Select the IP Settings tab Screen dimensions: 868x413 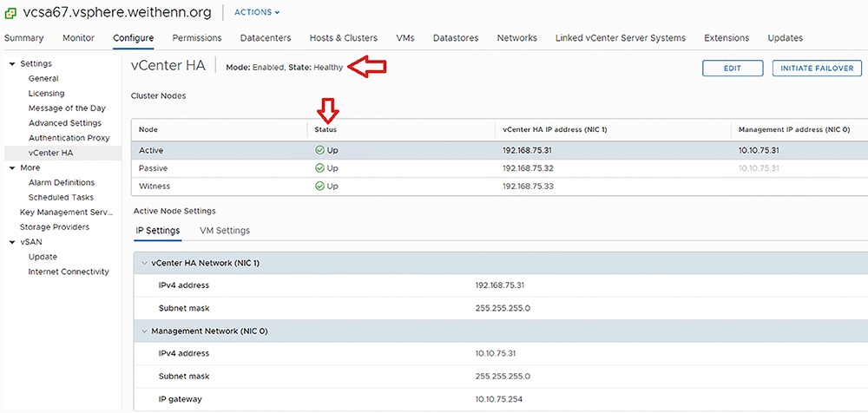158,230
